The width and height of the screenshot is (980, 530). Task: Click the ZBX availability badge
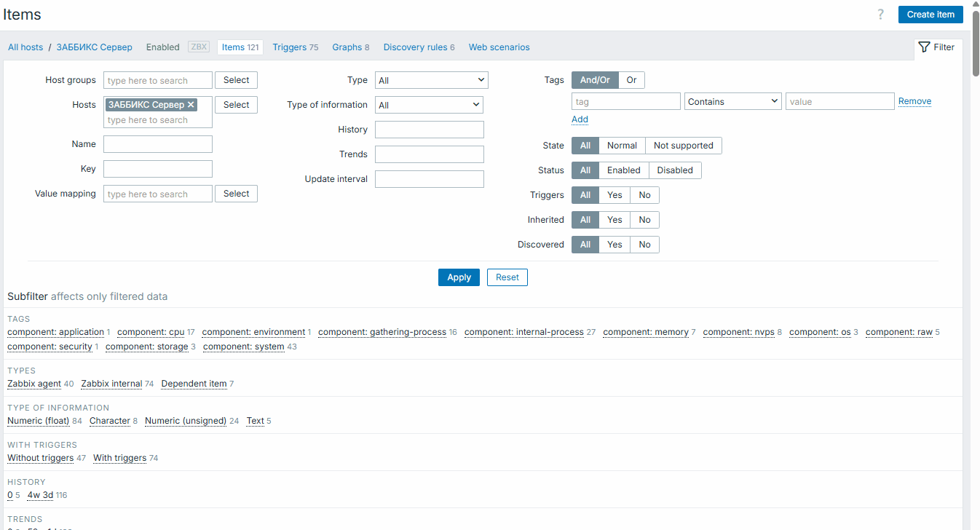tap(198, 47)
